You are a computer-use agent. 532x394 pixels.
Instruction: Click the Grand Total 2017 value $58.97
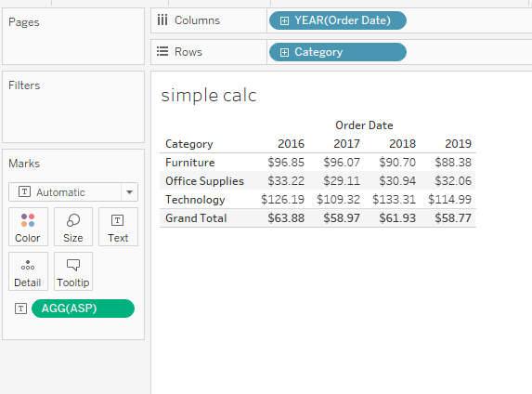pyautogui.click(x=342, y=218)
